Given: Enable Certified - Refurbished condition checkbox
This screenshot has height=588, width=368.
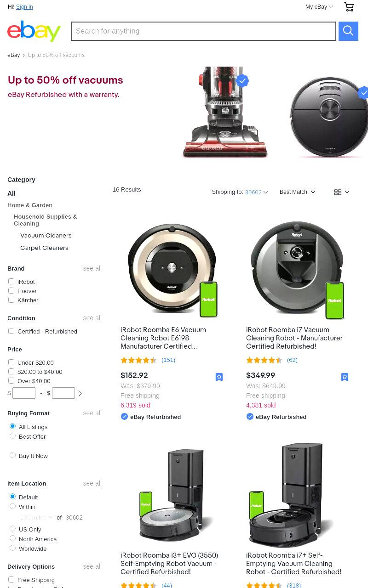Looking at the screenshot, I should click(11, 331).
